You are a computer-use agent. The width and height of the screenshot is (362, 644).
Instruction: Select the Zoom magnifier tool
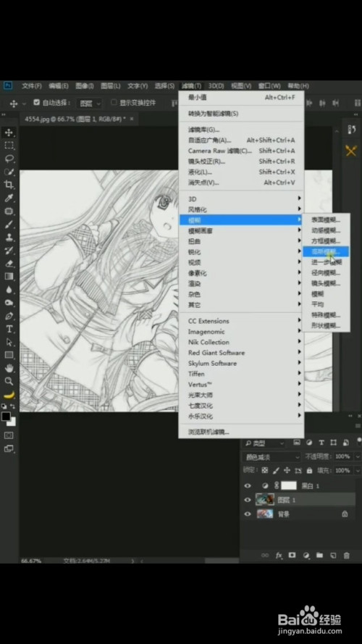(x=9, y=381)
